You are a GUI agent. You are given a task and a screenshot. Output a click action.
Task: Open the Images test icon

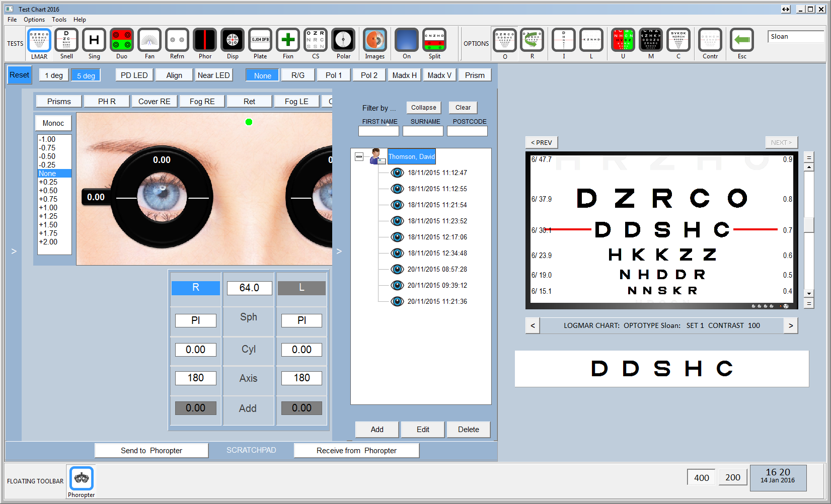[x=375, y=40]
